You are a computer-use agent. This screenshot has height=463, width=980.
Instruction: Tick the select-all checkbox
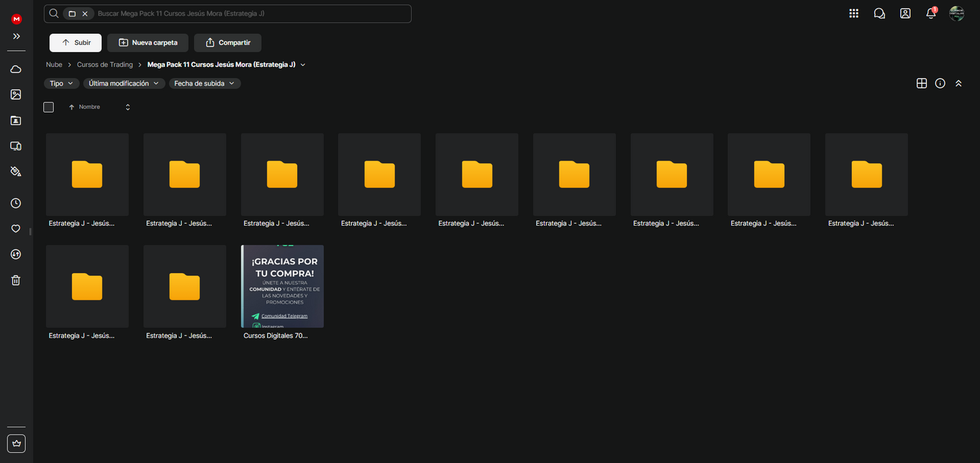pyautogui.click(x=49, y=107)
